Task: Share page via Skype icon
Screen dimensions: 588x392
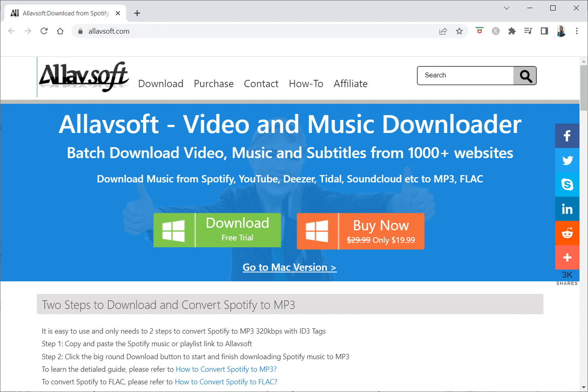Action: [567, 184]
